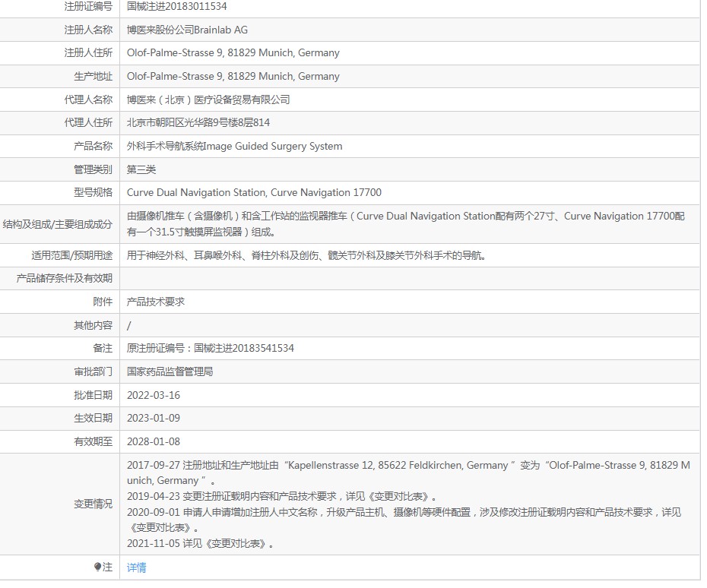Click the slash value of 其他内容

tap(129, 325)
